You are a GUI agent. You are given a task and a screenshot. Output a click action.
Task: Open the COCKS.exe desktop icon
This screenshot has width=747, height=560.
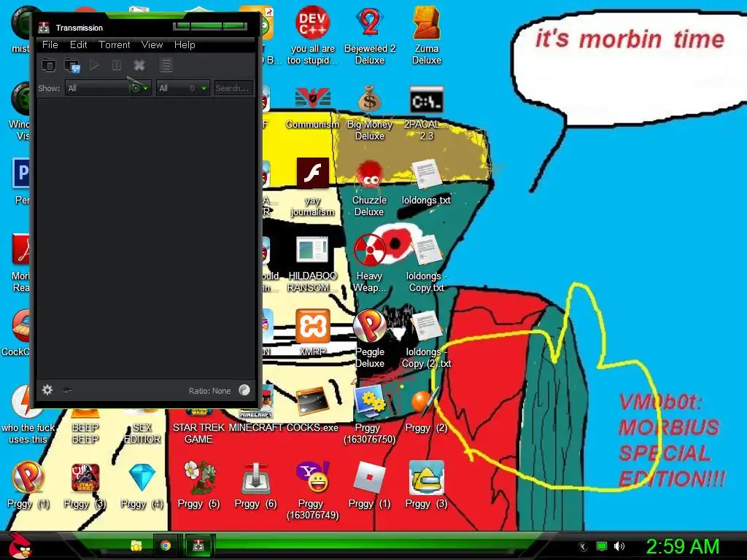312,410
